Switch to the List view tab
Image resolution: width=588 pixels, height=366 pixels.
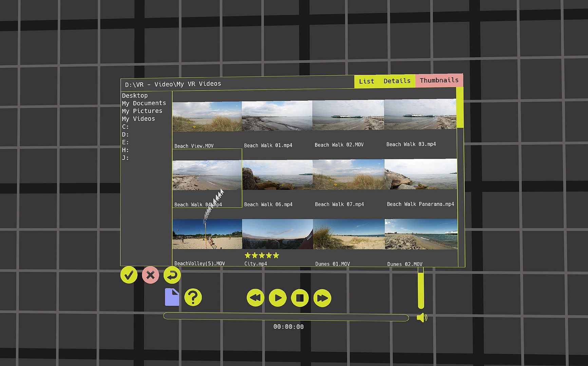(x=366, y=81)
